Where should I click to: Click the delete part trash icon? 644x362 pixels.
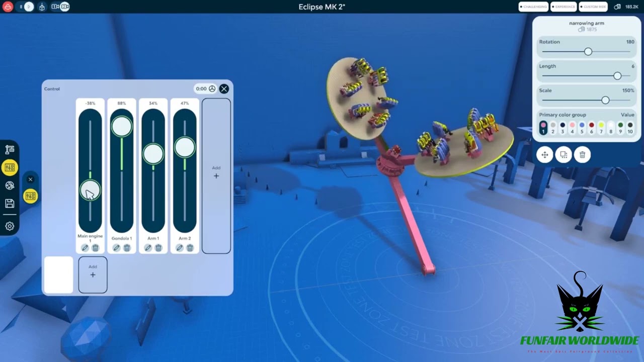click(582, 155)
